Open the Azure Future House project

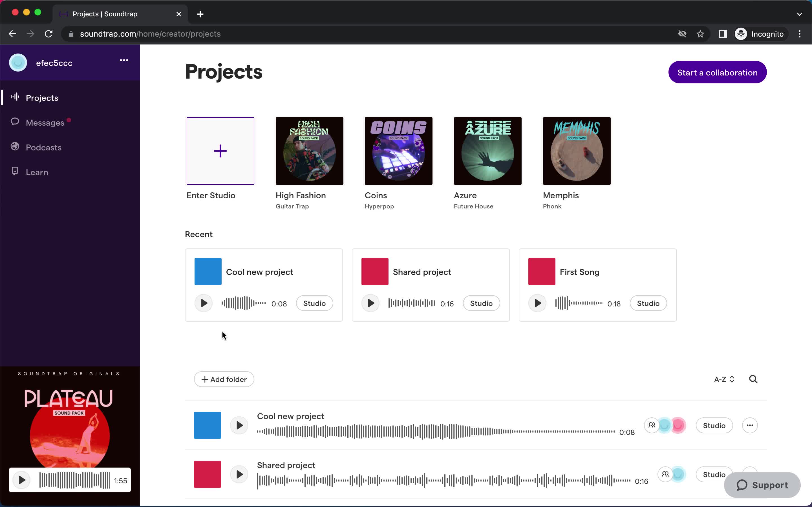pyautogui.click(x=487, y=151)
